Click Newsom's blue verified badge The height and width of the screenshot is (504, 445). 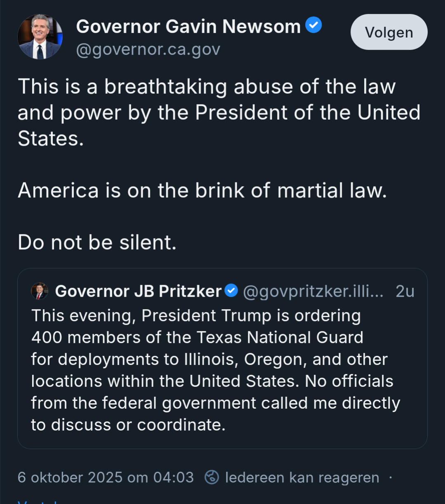[x=313, y=26]
